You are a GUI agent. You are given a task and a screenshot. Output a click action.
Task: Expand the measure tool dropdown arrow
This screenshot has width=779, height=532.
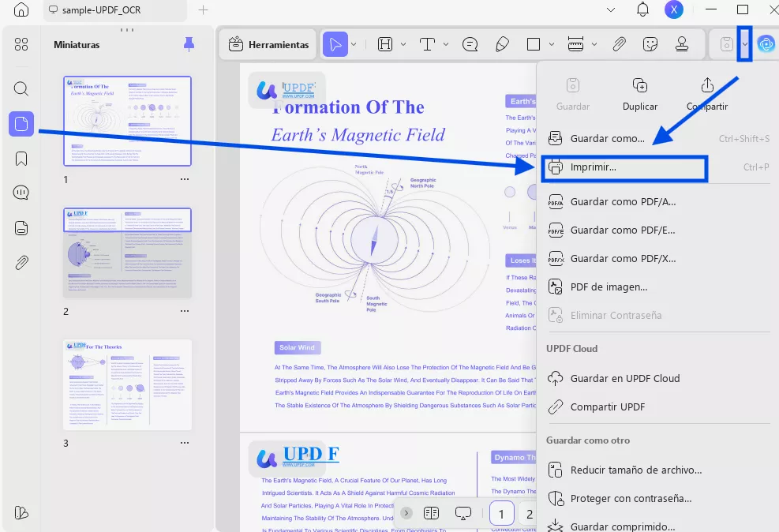[594, 44]
